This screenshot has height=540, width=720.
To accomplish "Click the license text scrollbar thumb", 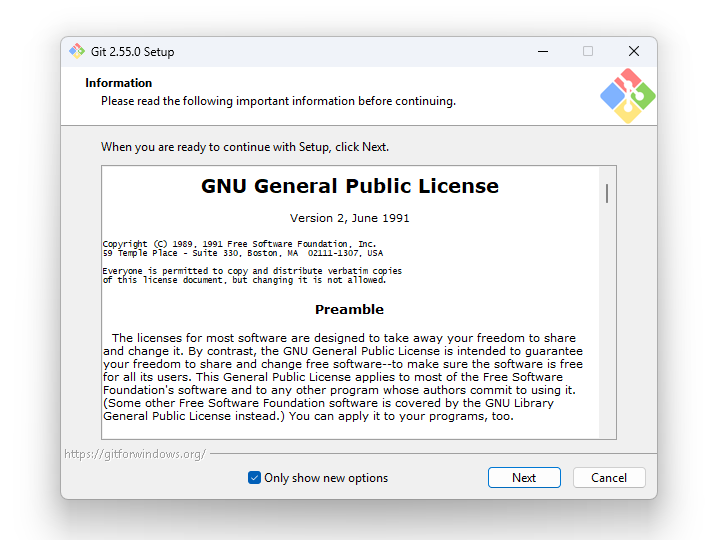I will click(607, 193).
